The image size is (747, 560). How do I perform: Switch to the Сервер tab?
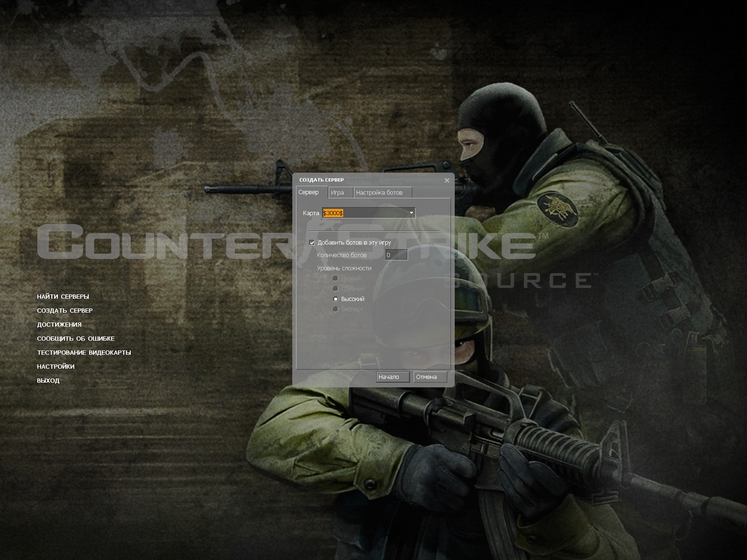[312, 192]
